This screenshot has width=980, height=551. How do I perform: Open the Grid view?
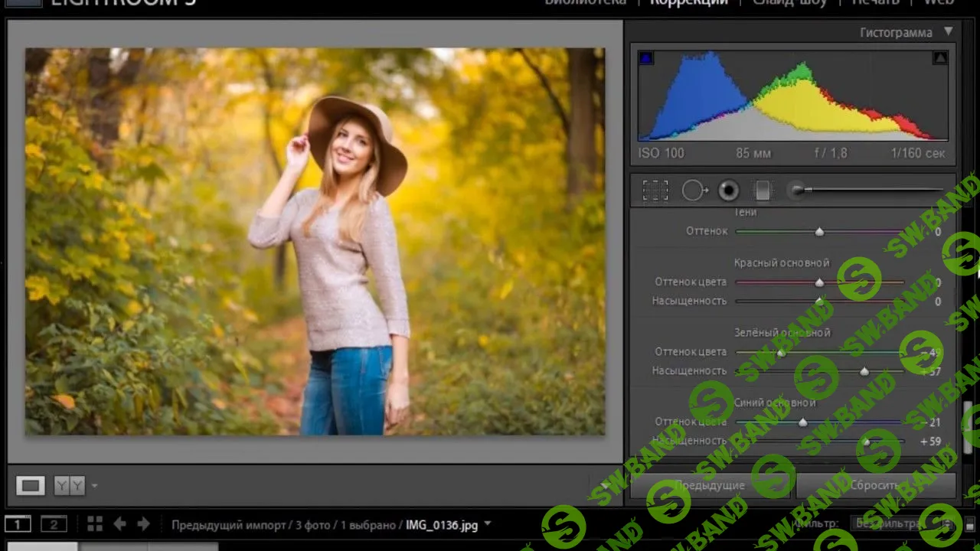(94, 523)
